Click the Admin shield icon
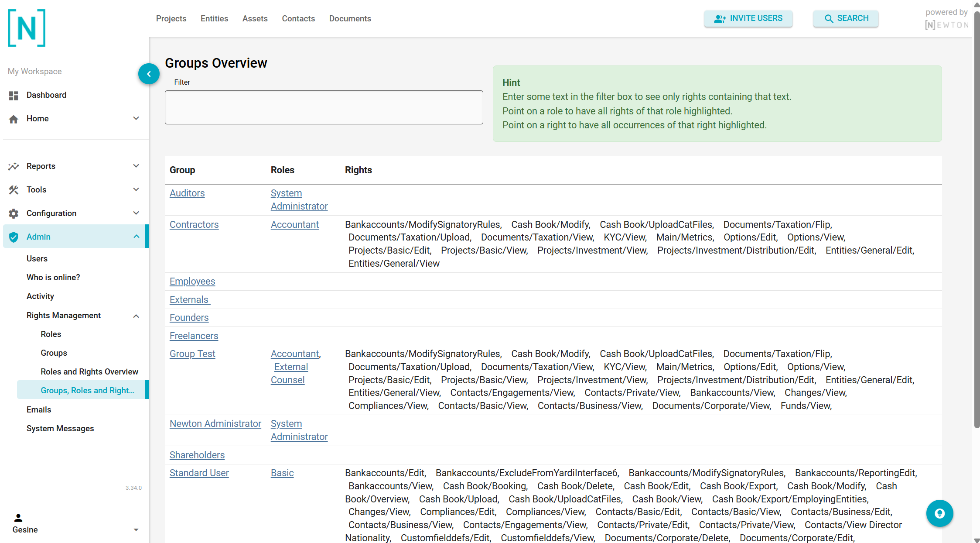980x543 pixels. (x=14, y=237)
